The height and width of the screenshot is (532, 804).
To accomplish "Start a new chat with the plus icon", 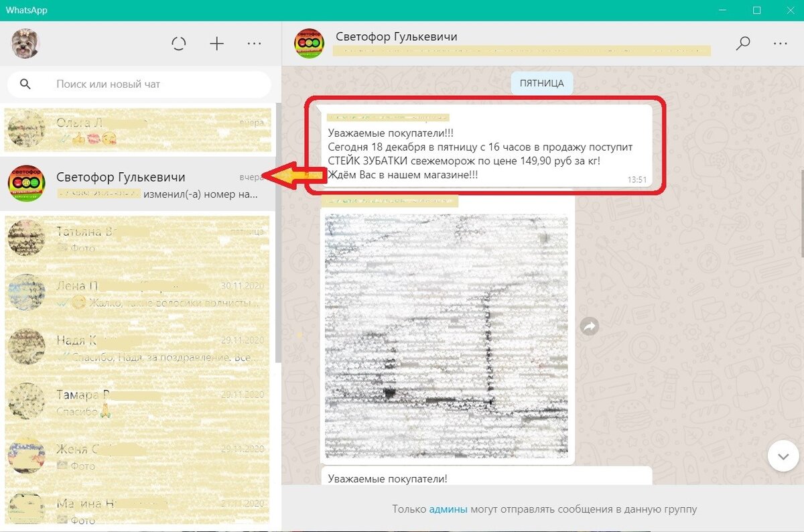I will click(x=216, y=43).
